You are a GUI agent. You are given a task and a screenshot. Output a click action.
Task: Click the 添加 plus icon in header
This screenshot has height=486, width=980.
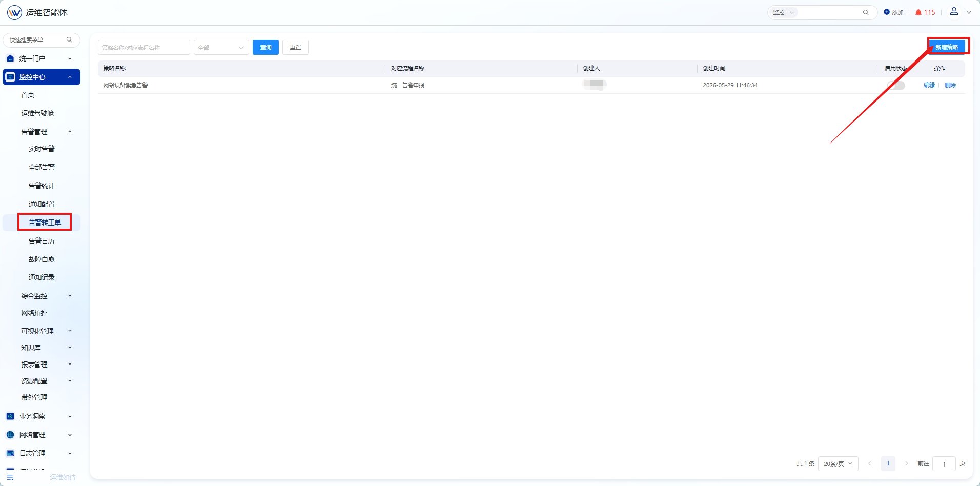point(887,12)
